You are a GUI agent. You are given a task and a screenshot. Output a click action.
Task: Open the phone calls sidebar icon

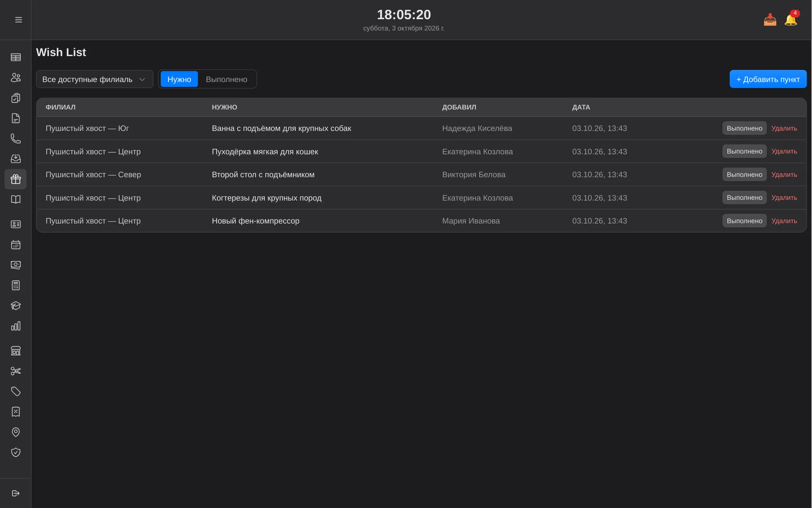(x=15, y=139)
